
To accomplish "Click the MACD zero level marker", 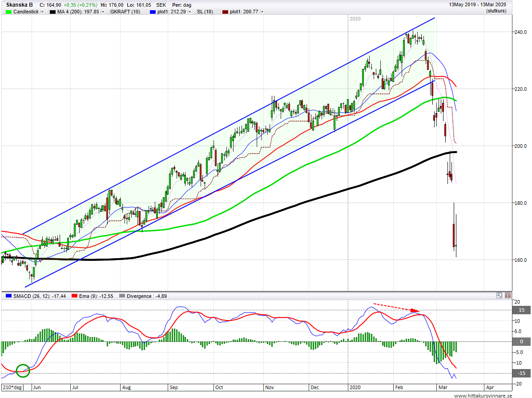I will coord(521,341).
